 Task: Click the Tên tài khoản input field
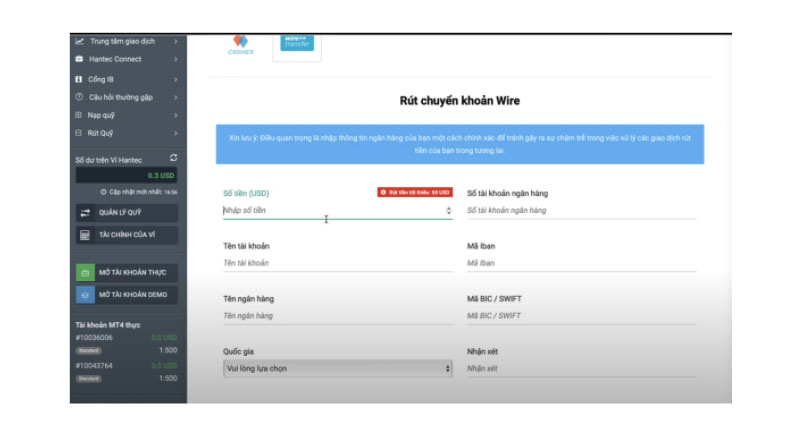coord(337,263)
